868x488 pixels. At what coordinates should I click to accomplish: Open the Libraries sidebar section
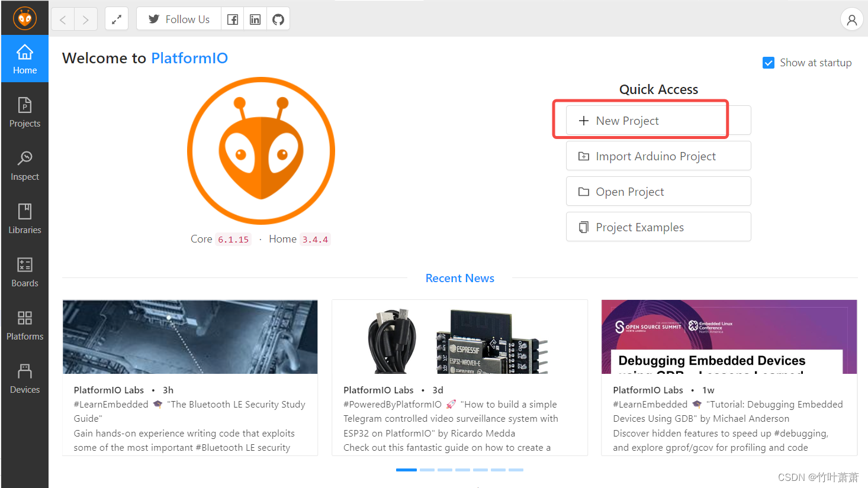tap(25, 219)
